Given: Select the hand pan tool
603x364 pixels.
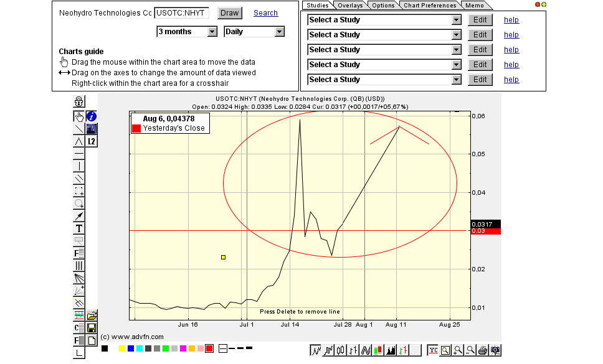Looking at the screenshot, I should point(79,116).
